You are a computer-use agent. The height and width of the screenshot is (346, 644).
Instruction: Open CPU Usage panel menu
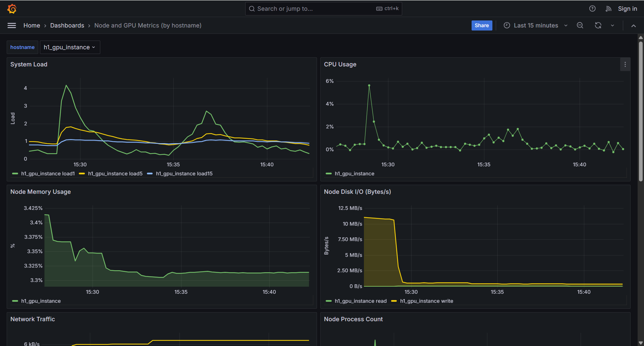(x=625, y=64)
